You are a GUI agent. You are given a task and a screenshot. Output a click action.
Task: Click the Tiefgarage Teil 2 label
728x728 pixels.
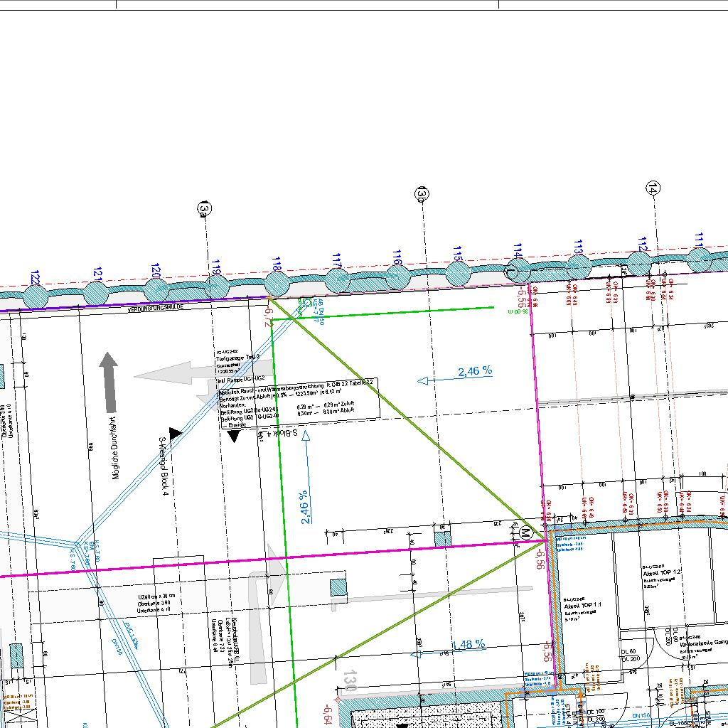(238, 358)
